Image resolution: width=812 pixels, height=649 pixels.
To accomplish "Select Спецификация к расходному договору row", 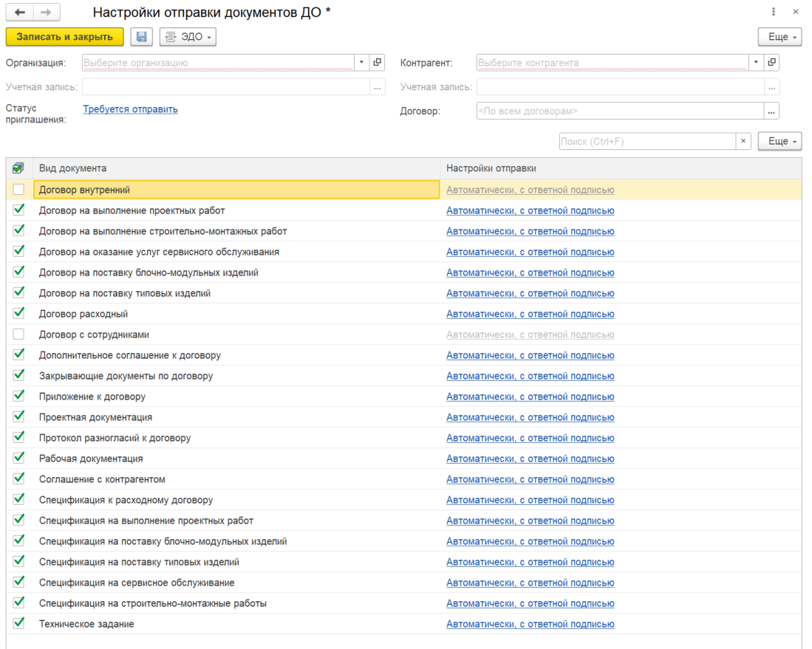I will coord(404,500).
